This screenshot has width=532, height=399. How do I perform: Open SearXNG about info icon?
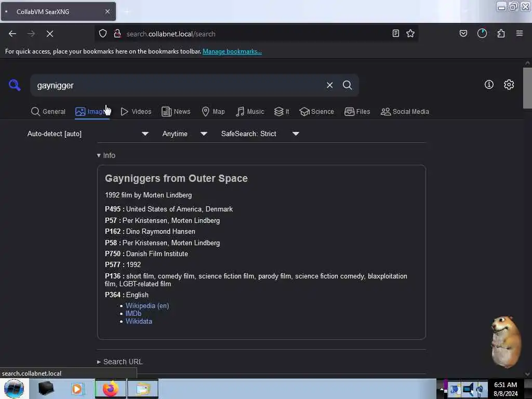tap(489, 85)
